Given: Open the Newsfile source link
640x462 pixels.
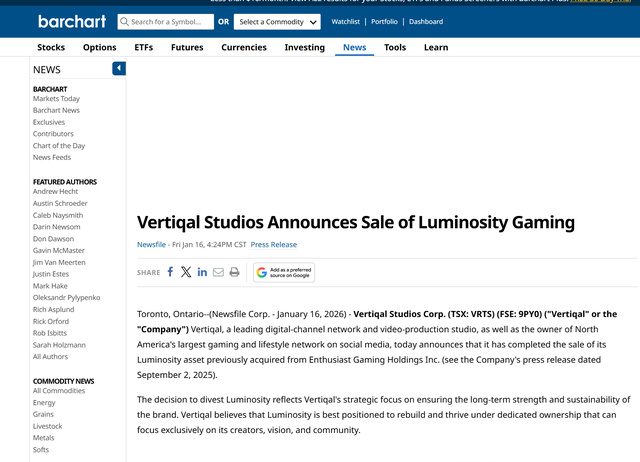Looking at the screenshot, I should coord(151,244).
